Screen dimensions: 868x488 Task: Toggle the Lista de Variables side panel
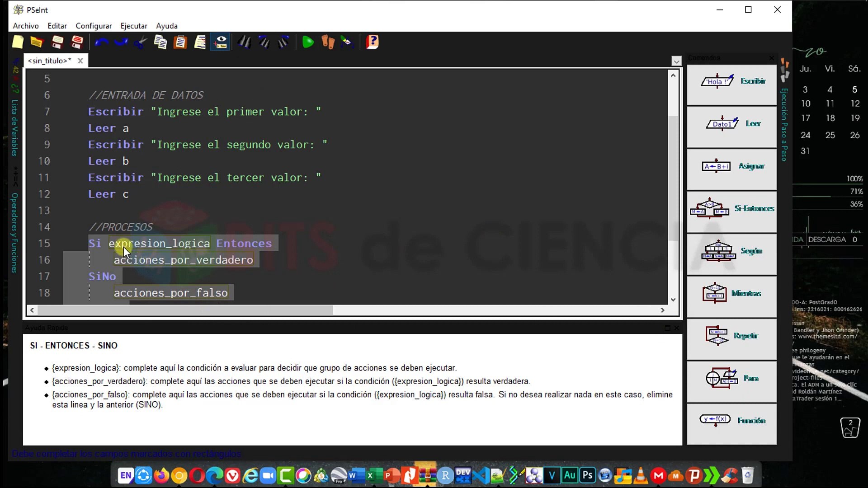15,127
